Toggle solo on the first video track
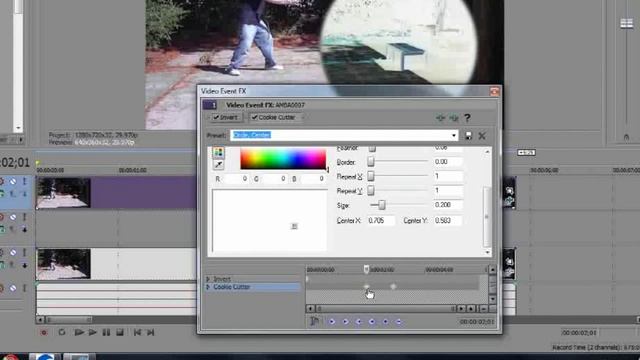 [x=24, y=181]
